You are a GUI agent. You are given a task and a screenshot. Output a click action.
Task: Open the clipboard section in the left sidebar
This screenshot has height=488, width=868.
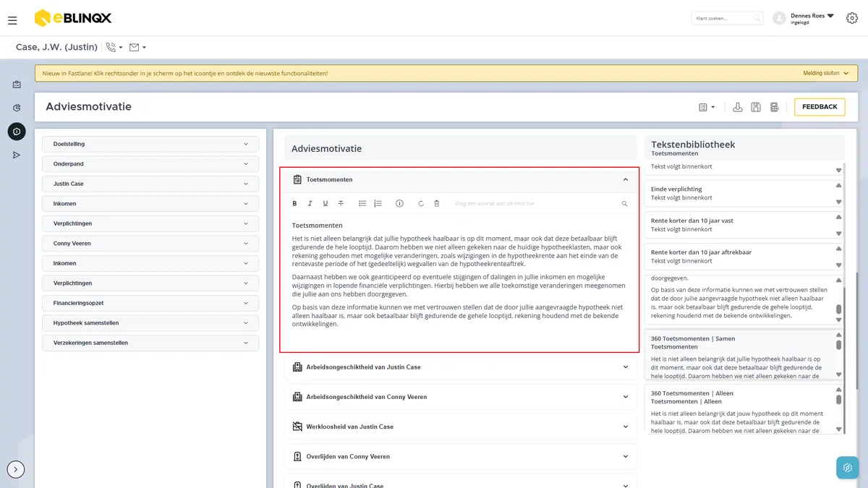(17, 85)
